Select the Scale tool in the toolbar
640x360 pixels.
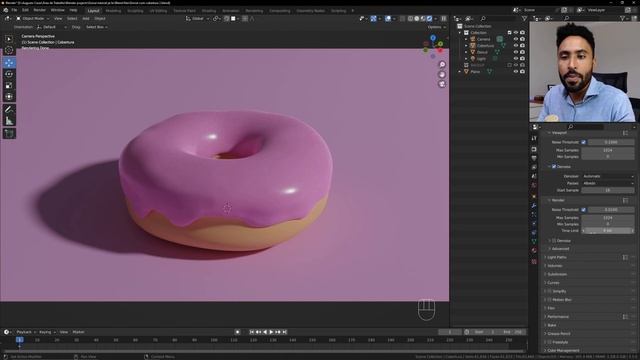coord(9,85)
